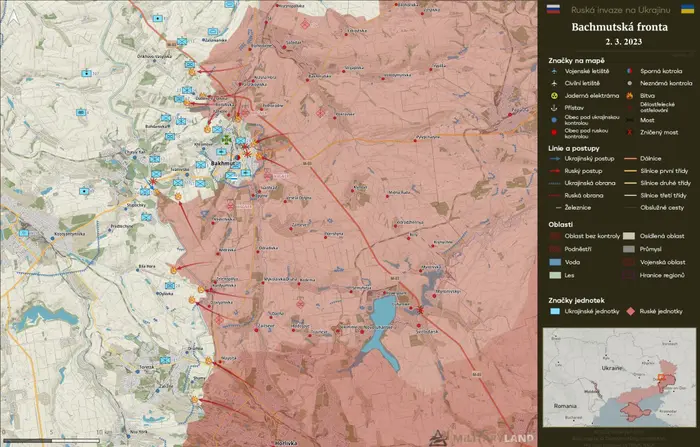
Task: Click the Most bridge legend icon
Action: [629, 120]
